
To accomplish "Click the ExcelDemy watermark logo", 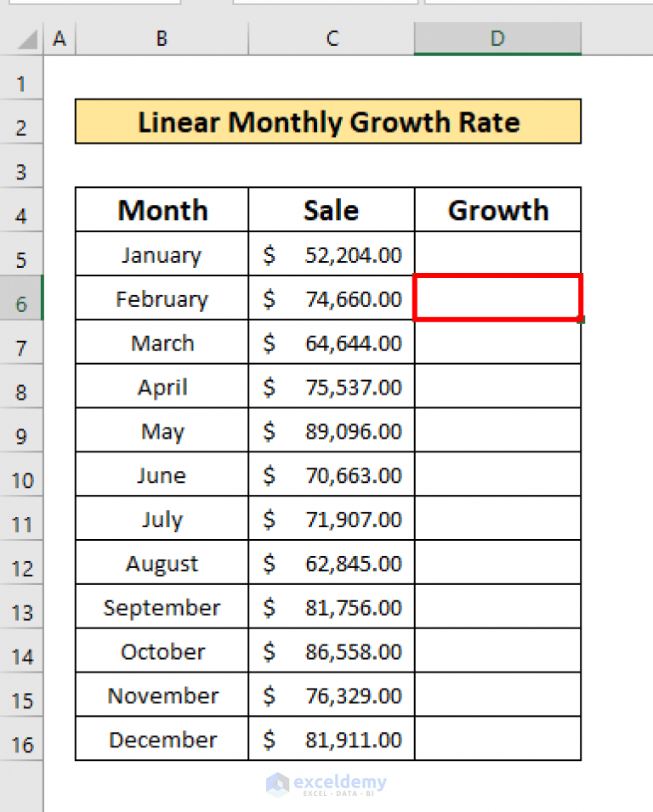I will pyautogui.click(x=327, y=783).
